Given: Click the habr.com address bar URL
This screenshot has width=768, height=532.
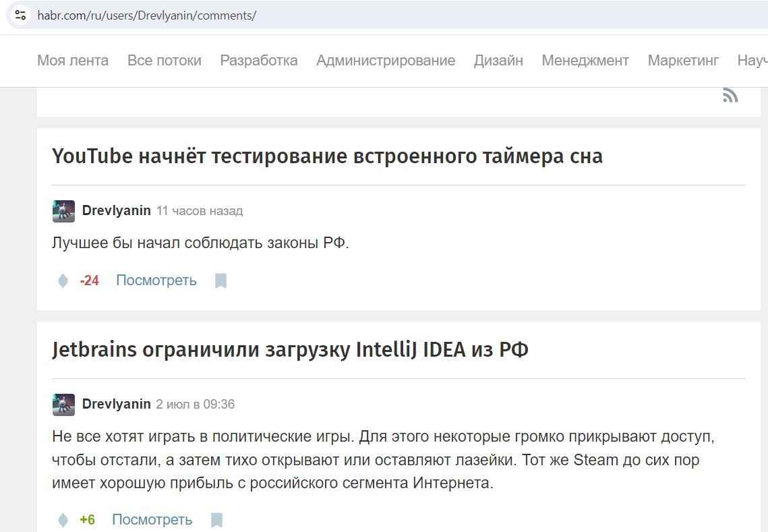Looking at the screenshot, I should [x=147, y=16].
